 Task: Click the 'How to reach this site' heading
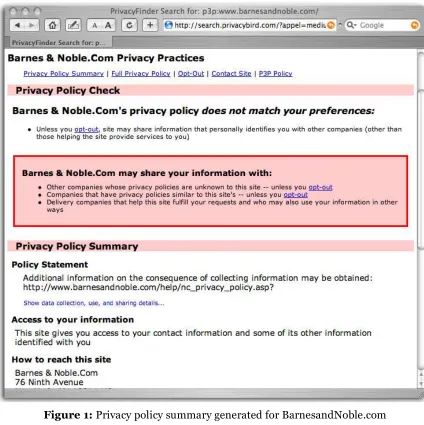coord(61,360)
